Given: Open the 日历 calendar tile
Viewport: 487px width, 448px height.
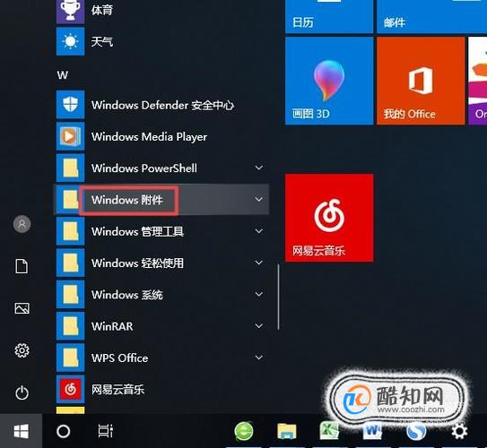Looking at the screenshot, I should point(329,16).
